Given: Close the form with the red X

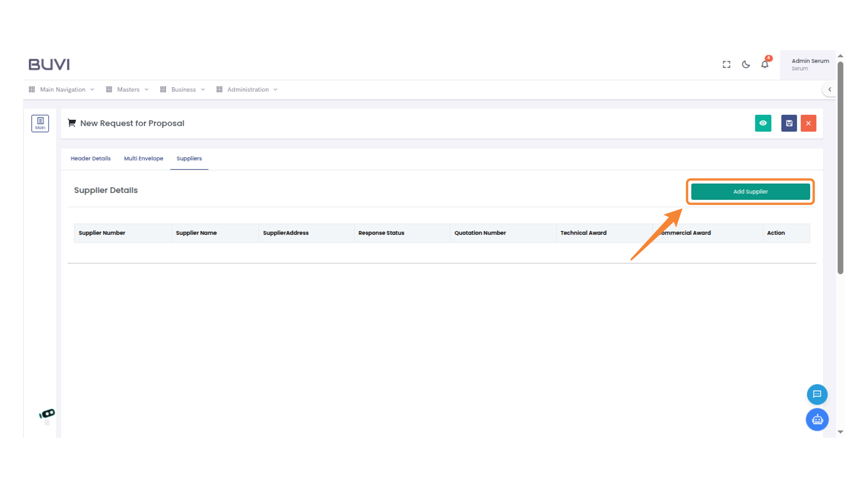Looking at the screenshot, I should pyautogui.click(x=808, y=123).
